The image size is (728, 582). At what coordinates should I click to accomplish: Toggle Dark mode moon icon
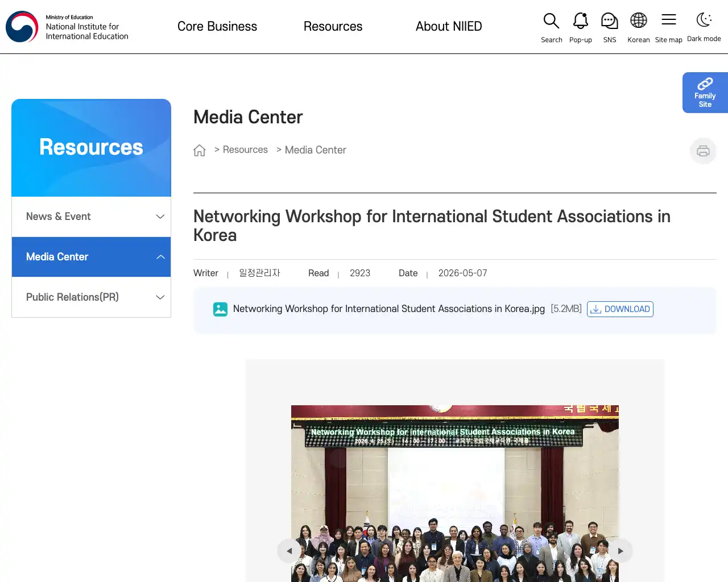[x=704, y=20]
